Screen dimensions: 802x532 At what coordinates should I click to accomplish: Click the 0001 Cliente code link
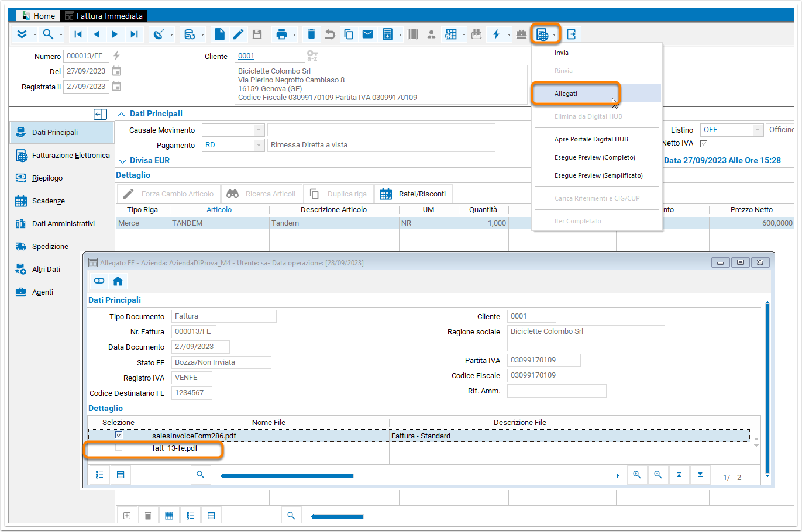click(x=246, y=56)
